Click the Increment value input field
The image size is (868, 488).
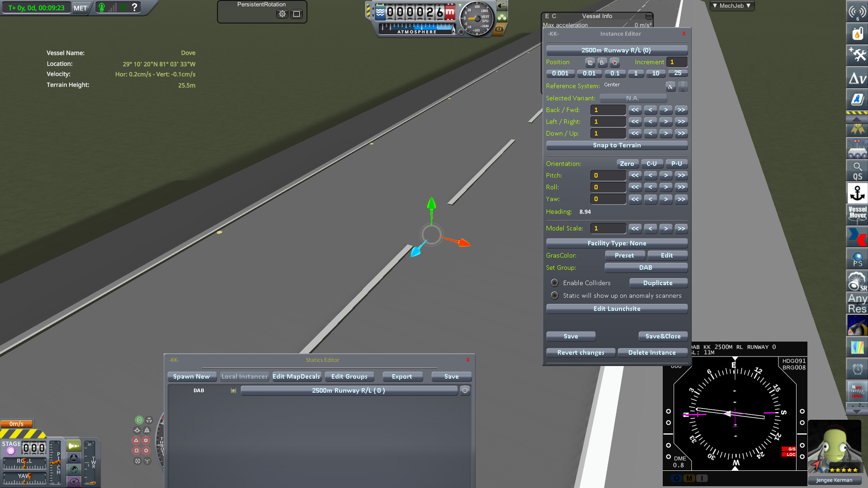point(677,62)
